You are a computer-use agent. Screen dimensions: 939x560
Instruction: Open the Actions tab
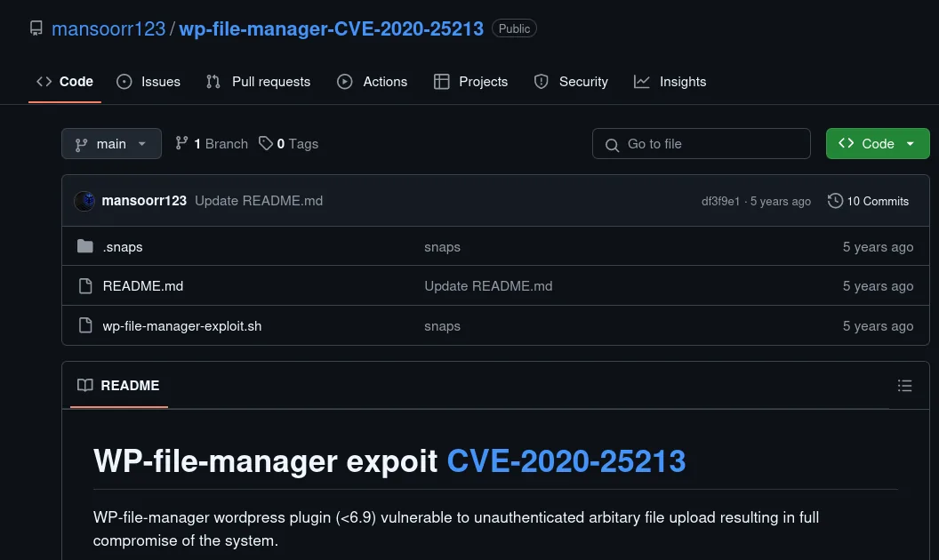click(372, 82)
